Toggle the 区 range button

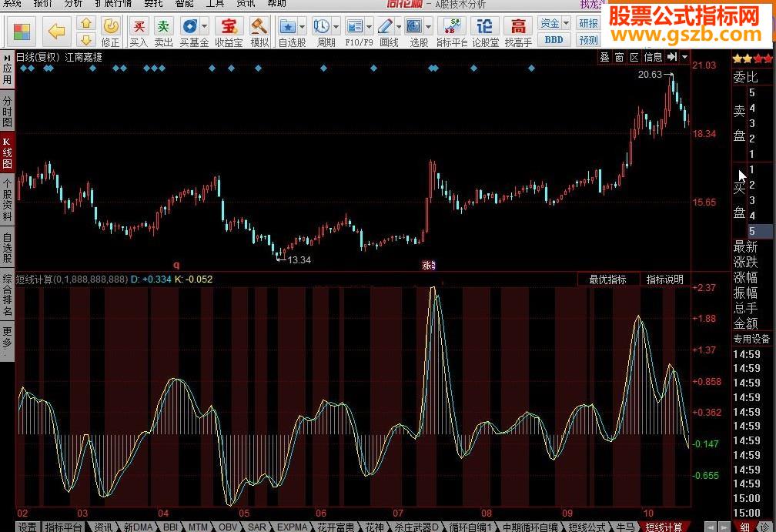pos(634,58)
